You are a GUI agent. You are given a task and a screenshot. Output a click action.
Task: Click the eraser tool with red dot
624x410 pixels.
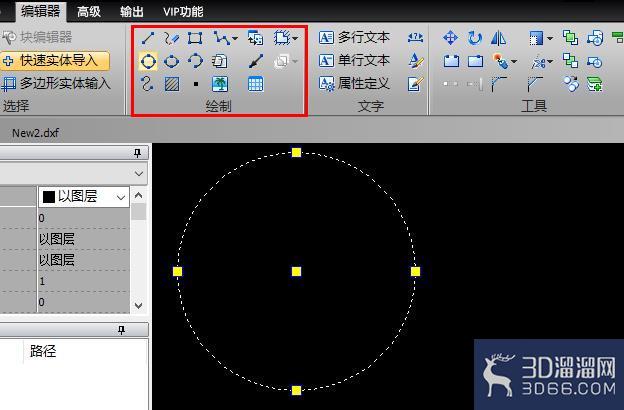501,61
